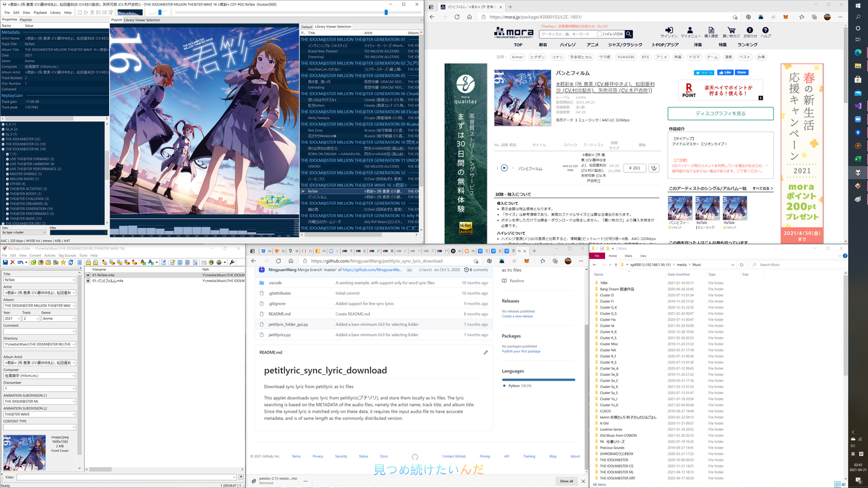Open the Share tab in File Explorer
Viewport: 868px width, 488px height.
point(628,256)
